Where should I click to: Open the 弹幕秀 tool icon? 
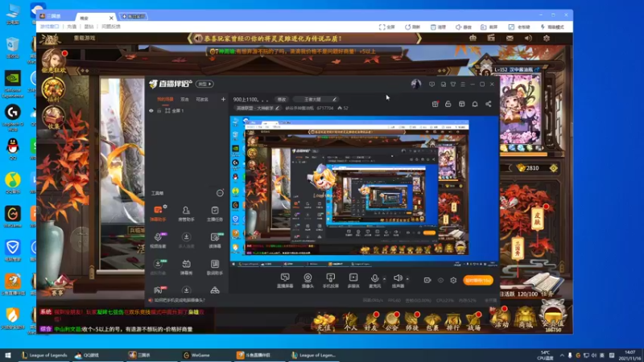[x=186, y=267]
